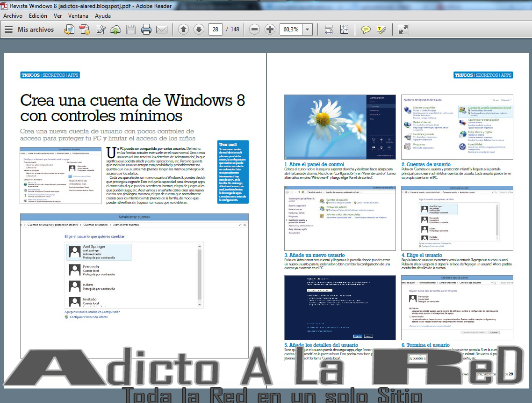The width and height of the screenshot is (532, 403).
Task: Click the dark blue add user screenshot
Action: [340, 308]
